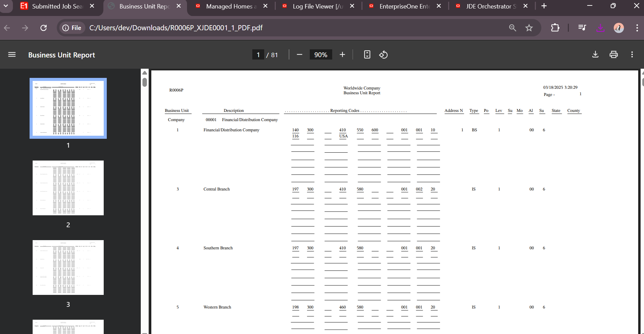Open Chrome's three-dot menu
Image resolution: width=644 pixels, height=334 pixels.
[x=637, y=28]
